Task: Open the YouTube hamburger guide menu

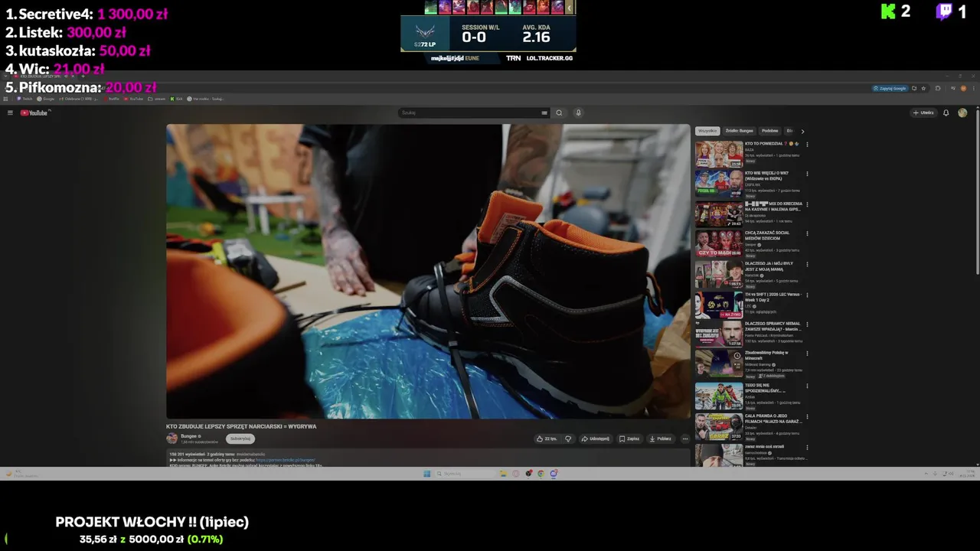Action: click(x=10, y=112)
